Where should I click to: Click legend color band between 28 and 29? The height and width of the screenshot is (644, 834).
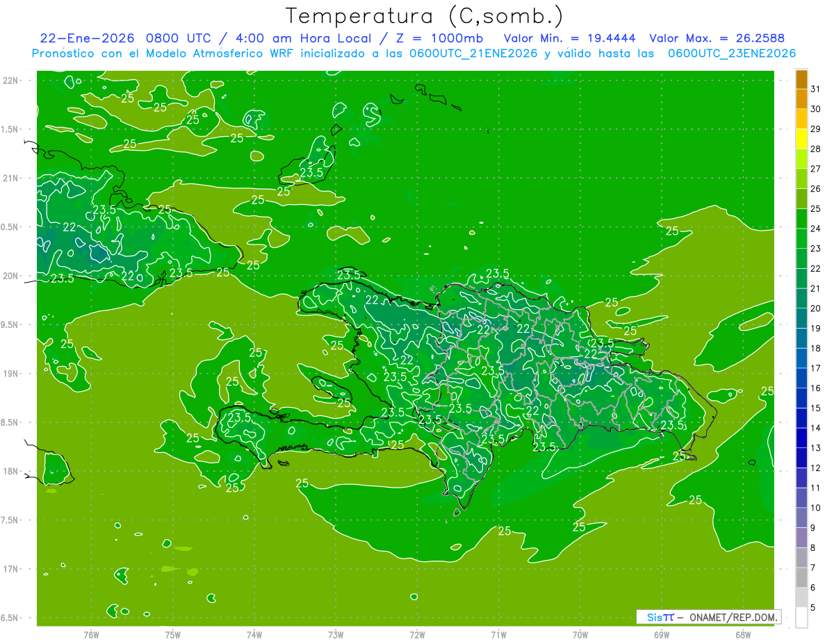801,139
